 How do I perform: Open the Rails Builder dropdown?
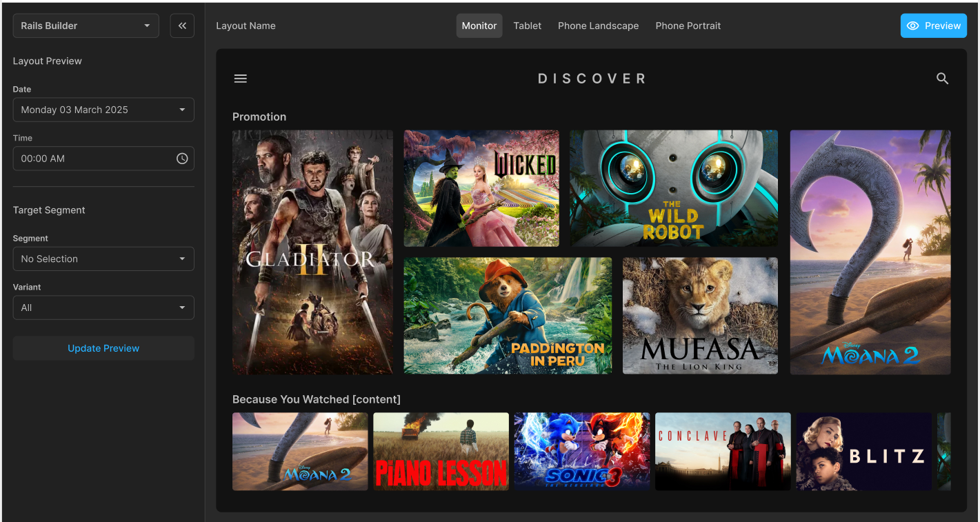(x=86, y=26)
